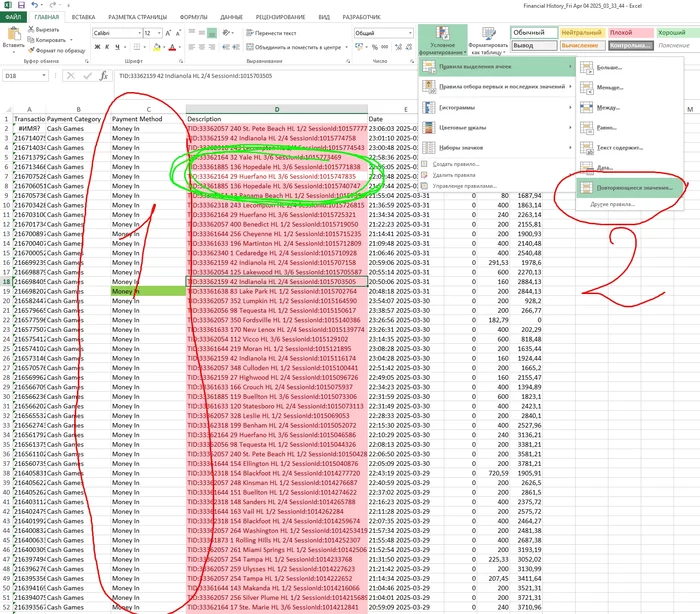700x614 pixels.
Task: Center cell text horizontally
Action: pyautogui.click(x=202, y=47)
